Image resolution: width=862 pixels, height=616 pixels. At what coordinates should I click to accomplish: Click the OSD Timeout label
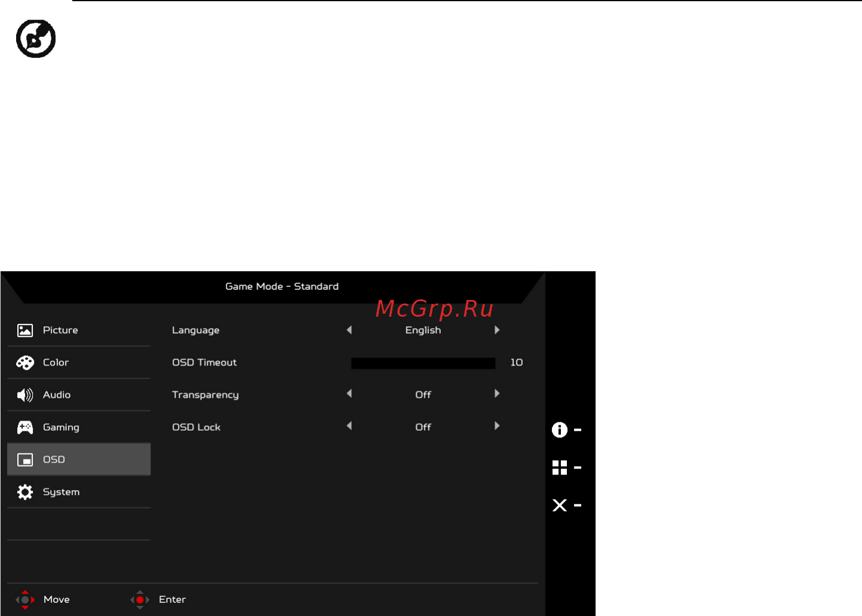point(204,363)
